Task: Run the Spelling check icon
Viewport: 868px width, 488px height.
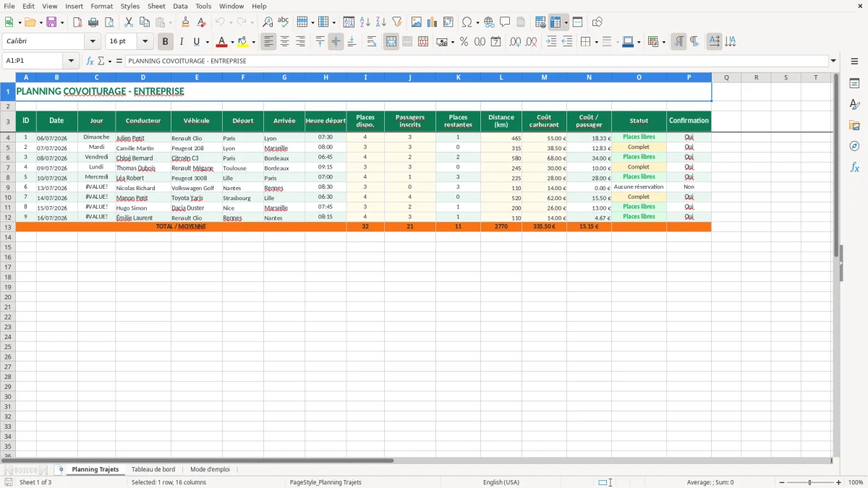Action: [284, 22]
